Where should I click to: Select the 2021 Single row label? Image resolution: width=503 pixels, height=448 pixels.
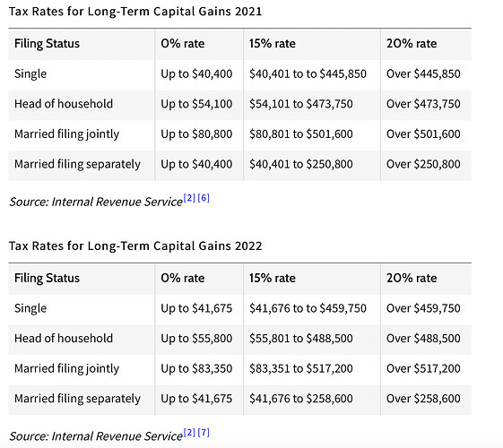pos(30,74)
